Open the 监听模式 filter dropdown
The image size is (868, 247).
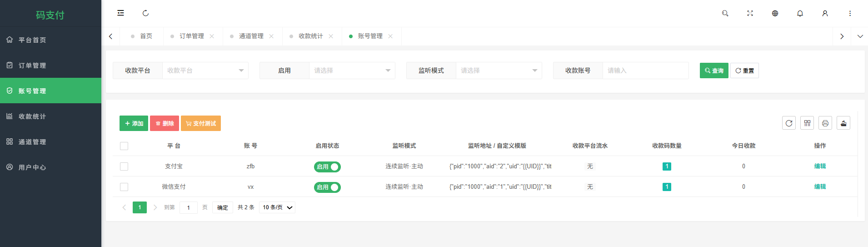(x=499, y=71)
